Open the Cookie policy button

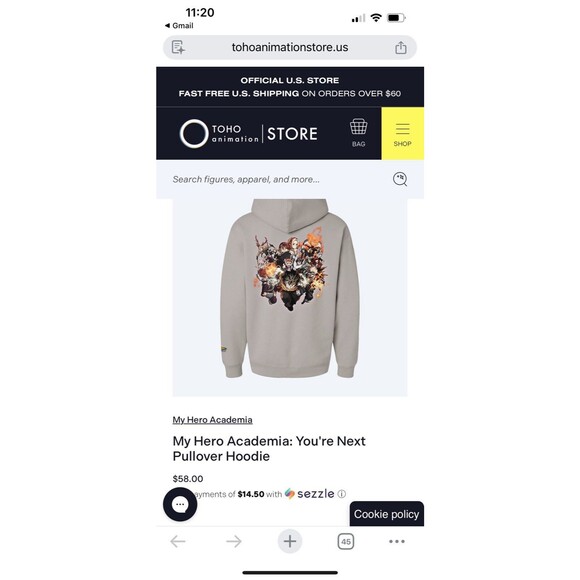pyautogui.click(x=387, y=514)
